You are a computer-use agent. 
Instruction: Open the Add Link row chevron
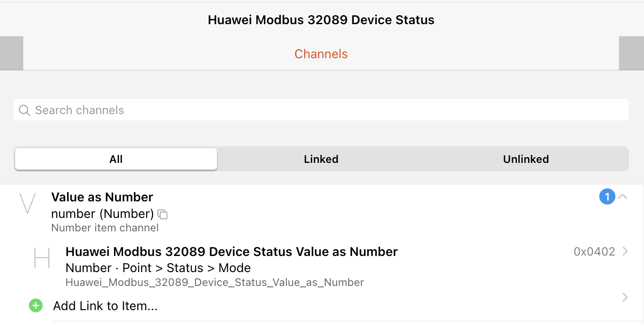625,297
